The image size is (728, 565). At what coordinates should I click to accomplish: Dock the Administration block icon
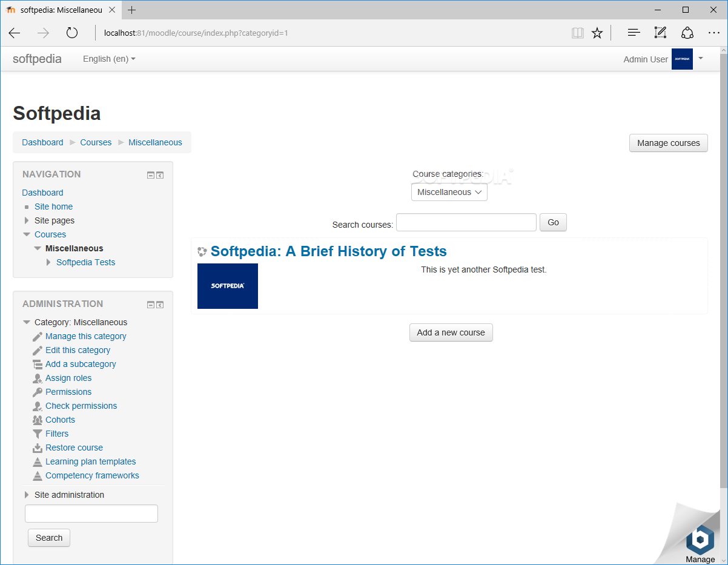point(160,305)
